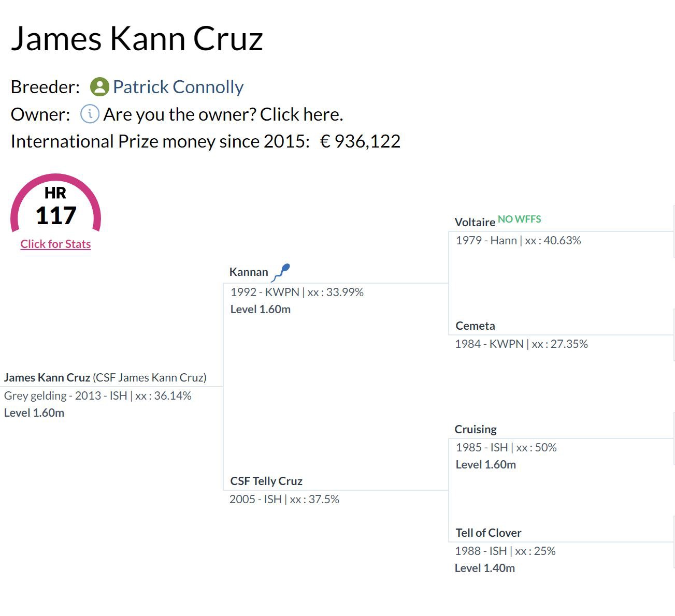Click the James Kann Cruz page heading
675x616 pixels.
coord(137,39)
